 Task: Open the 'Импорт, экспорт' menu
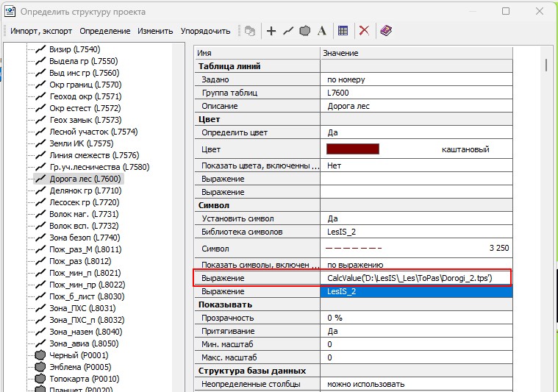click(40, 31)
